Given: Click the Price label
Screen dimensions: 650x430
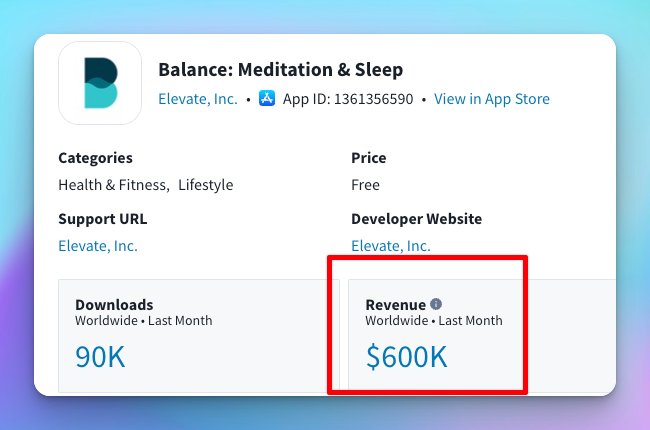Looking at the screenshot, I should 368,158.
